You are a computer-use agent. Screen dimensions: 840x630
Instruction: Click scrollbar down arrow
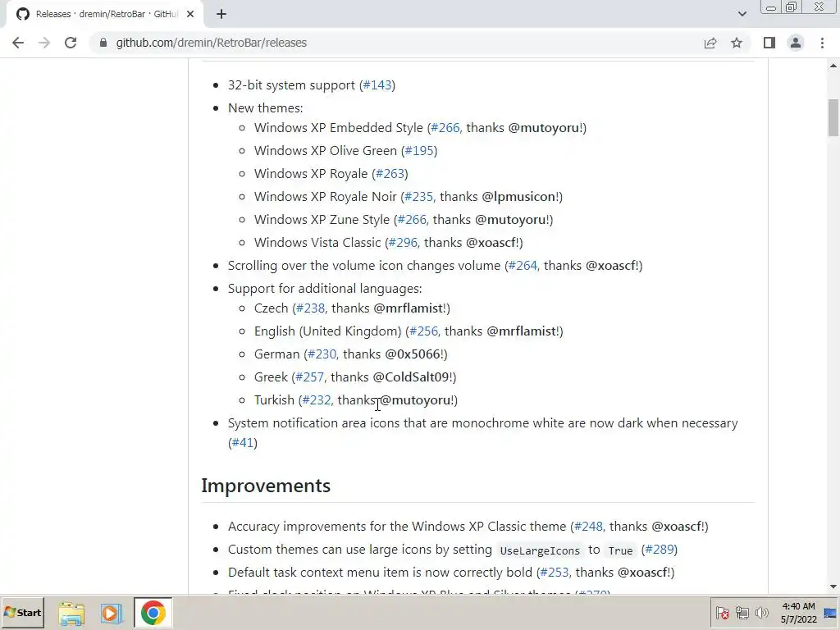(833, 587)
